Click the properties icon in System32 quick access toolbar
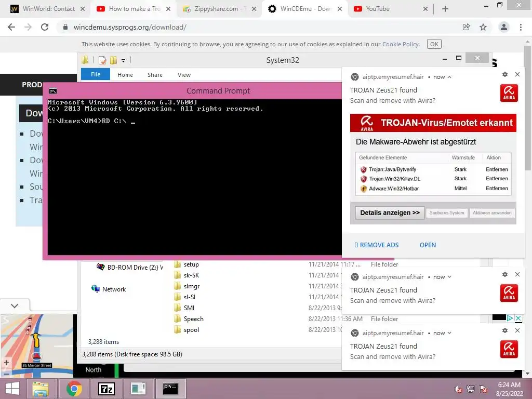 click(x=102, y=60)
